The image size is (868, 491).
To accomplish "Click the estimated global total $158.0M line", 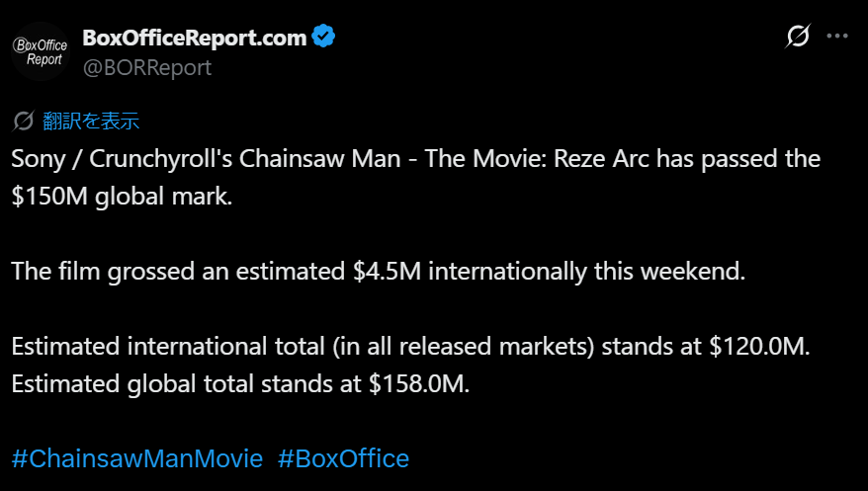I will (x=240, y=383).
